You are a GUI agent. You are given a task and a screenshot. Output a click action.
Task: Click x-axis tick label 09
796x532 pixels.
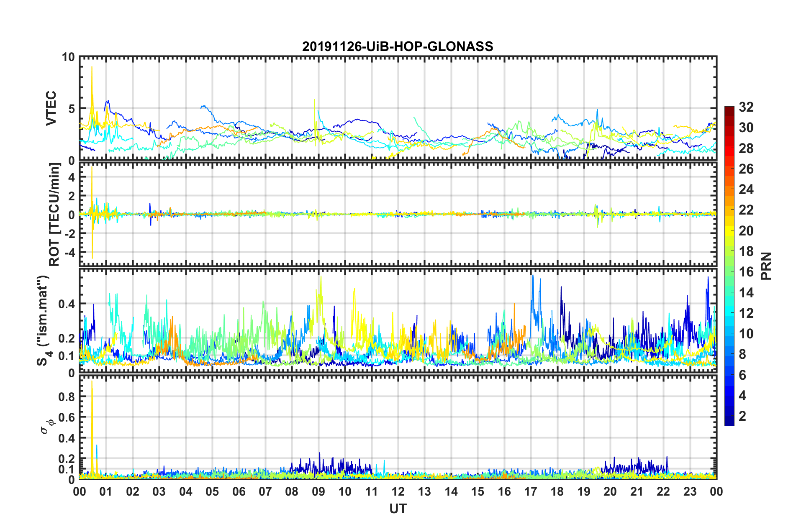coord(318,491)
